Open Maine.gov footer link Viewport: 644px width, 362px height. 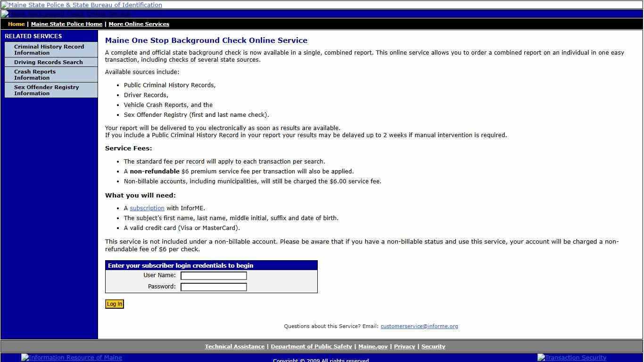point(372,346)
